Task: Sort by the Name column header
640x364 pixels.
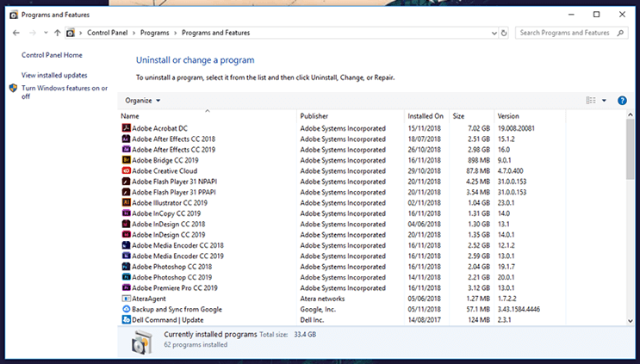Action: 208,116
